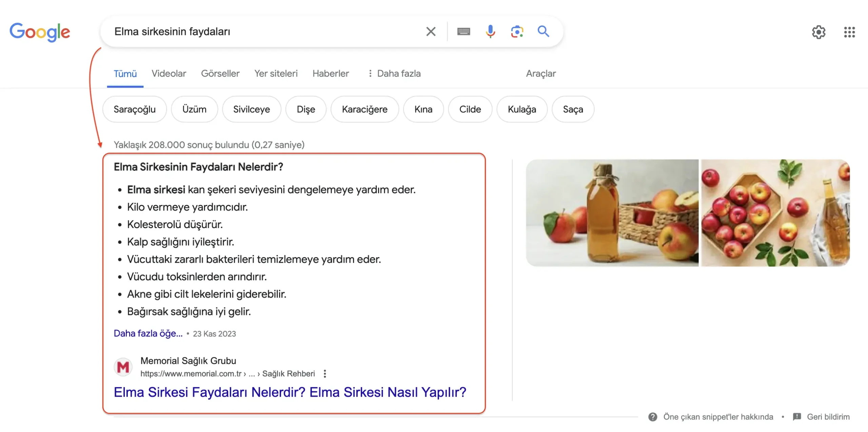
Task: Click in the search input field
Action: 264,32
